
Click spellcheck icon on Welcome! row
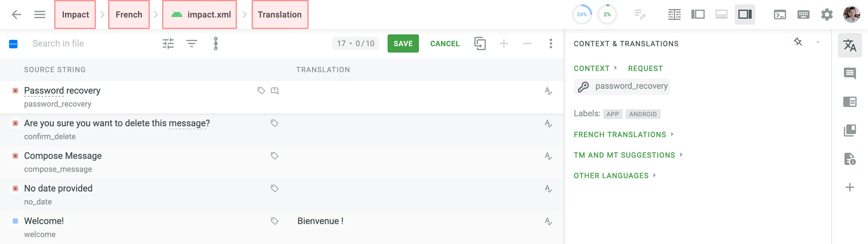[x=548, y=221]
